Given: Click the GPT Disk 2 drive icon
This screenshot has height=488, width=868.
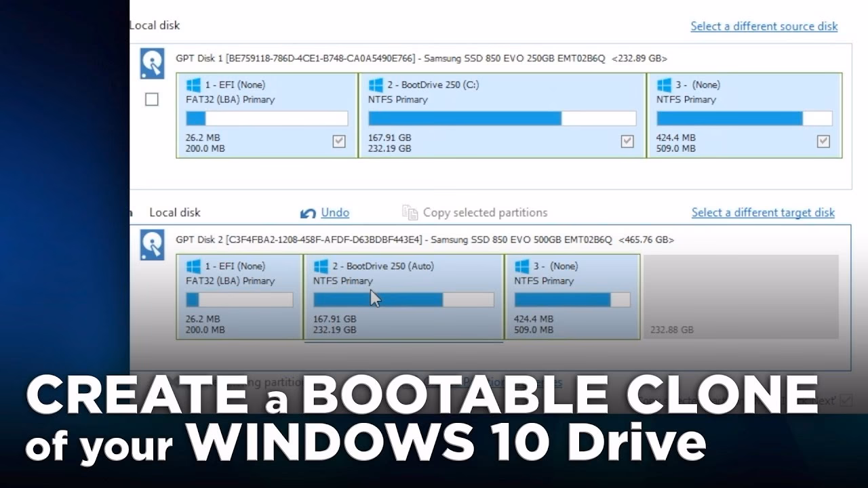Looking at the screenshot, I should (x=152, y=245).
